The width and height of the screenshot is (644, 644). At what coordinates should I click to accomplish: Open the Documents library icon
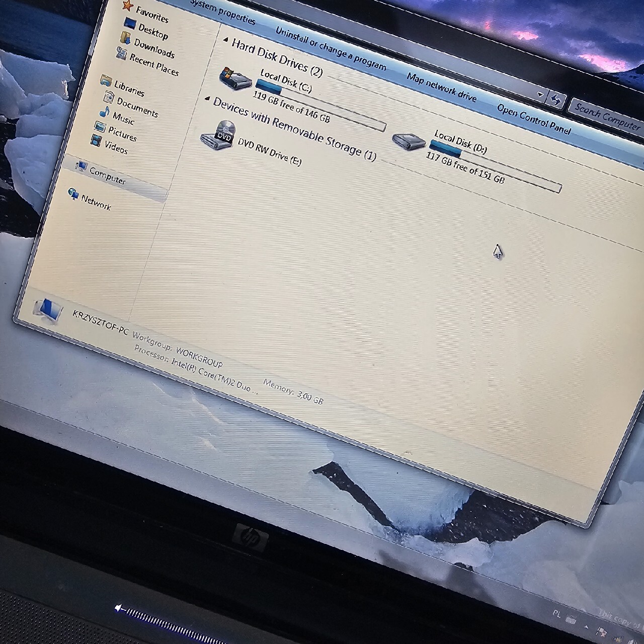click(109, 97)
